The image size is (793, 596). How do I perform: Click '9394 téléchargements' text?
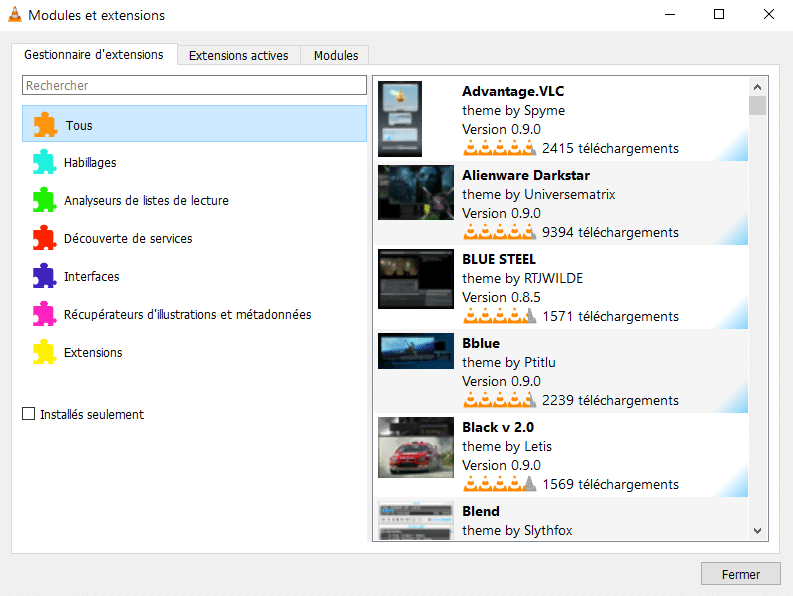point(610,232)
